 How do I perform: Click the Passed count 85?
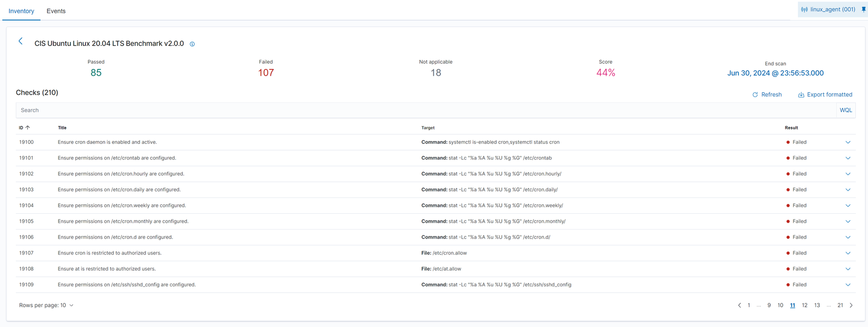[x=96, y=73]
